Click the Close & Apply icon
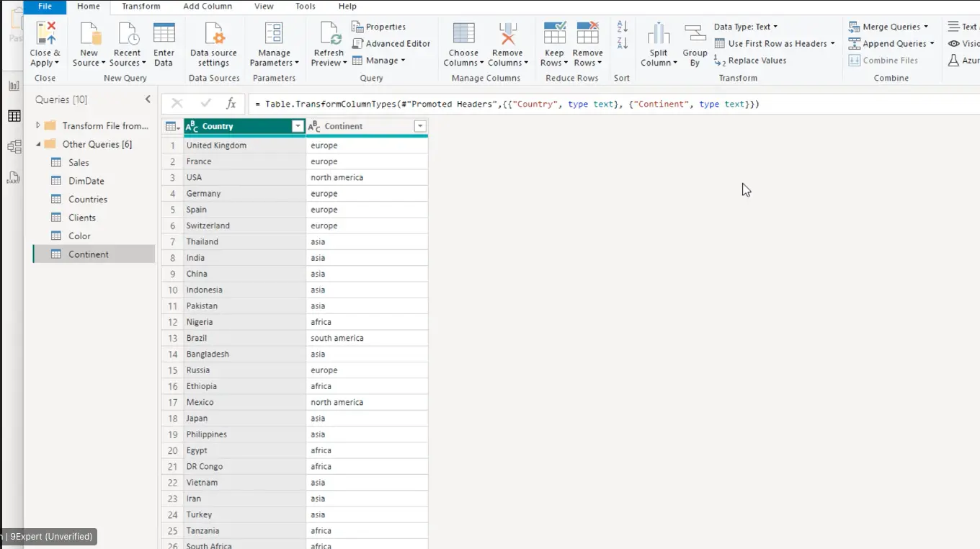Viewport: 980px width, 549px height. (x=45, y=34)
